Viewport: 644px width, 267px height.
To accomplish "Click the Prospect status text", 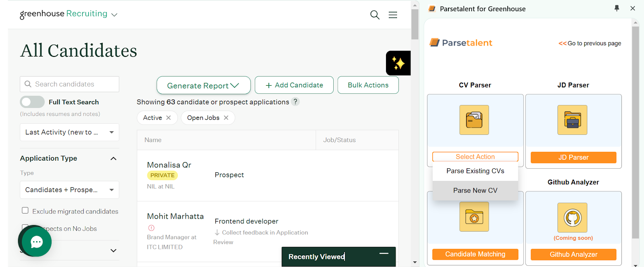I will pyautogui.click(x=229, y=175).
